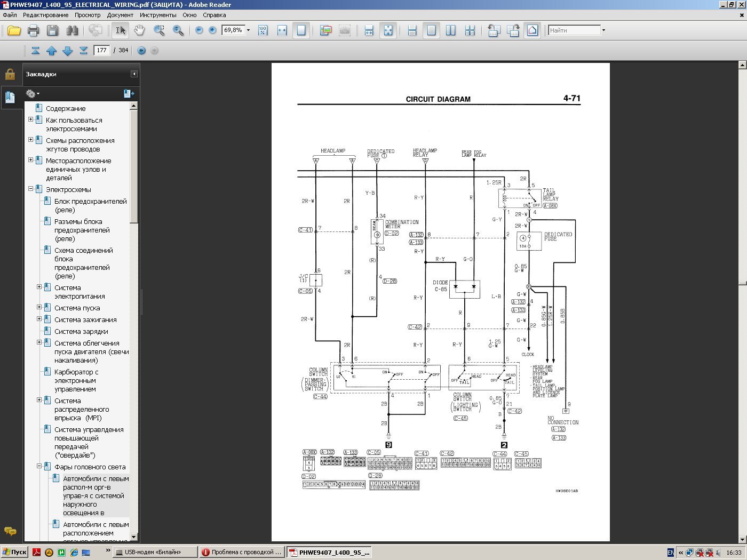This screenshot has height=560, width=747.
Task: Collapse the Электросхемы bookmark
Action: tap(30, 189)
